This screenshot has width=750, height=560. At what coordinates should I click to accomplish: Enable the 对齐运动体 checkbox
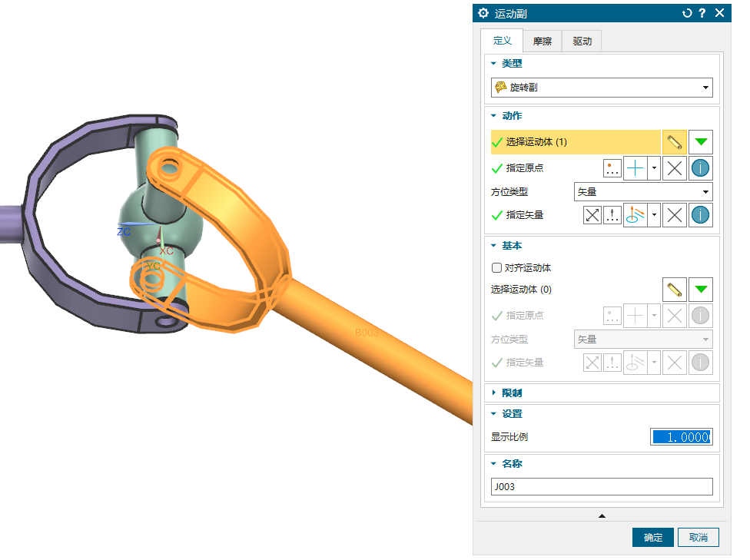[496, 268]
